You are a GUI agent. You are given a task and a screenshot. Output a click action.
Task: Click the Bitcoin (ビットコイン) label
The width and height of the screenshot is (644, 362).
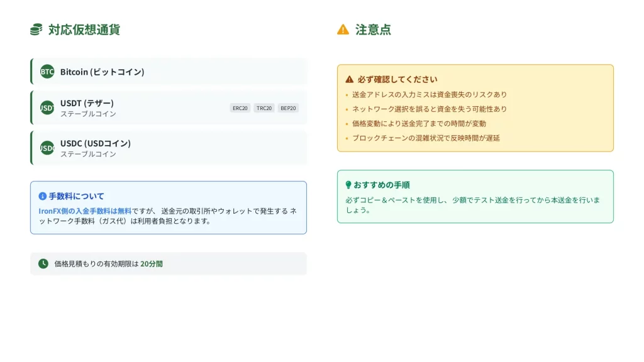point(102,72)
